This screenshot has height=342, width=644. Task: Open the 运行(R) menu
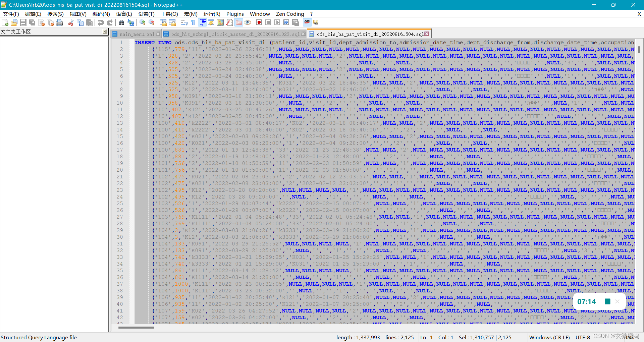click(x=212, y=14)
